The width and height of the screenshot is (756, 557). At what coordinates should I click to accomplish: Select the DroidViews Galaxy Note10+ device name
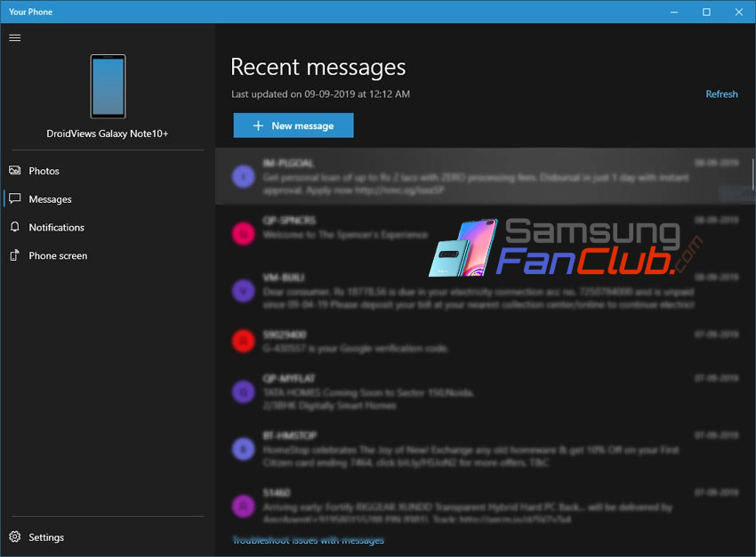[108, 133]
